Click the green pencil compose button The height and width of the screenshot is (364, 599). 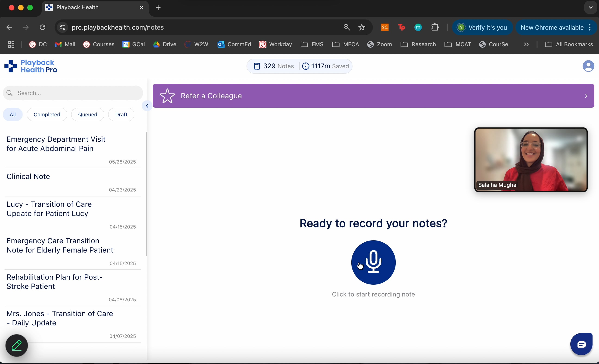pyautogui.click(x=16, y=345)
